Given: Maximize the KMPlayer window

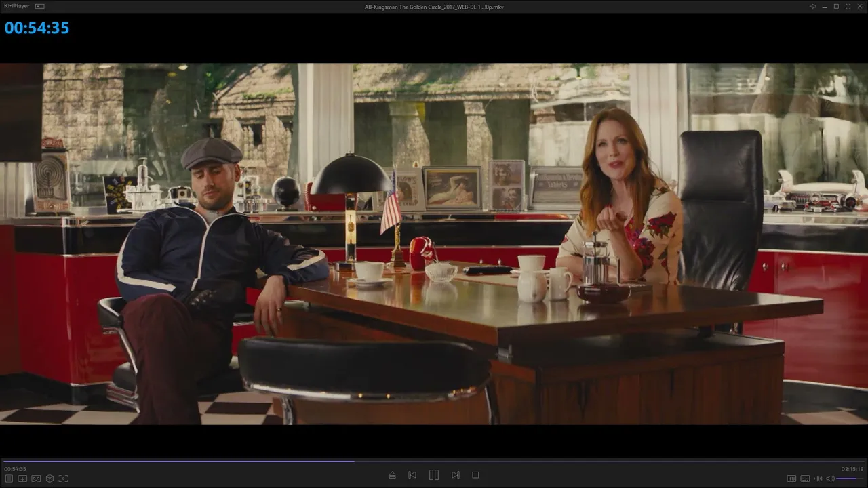Looking at the screenshot, I should 836,6.
